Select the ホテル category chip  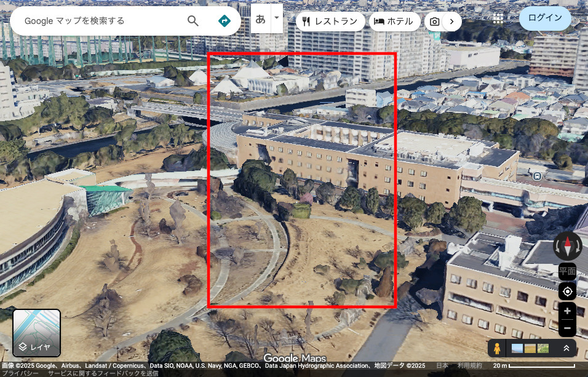(394, 22)
